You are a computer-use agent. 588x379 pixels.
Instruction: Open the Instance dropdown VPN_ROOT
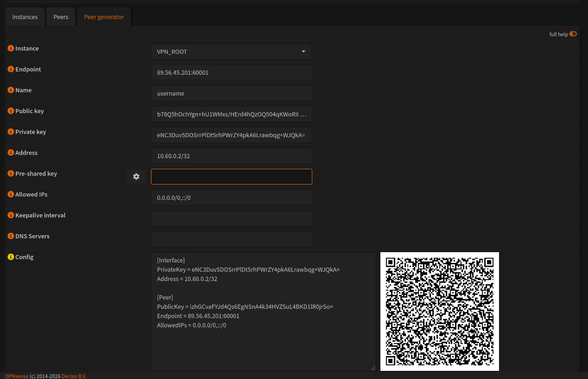(x=231, y=52)
